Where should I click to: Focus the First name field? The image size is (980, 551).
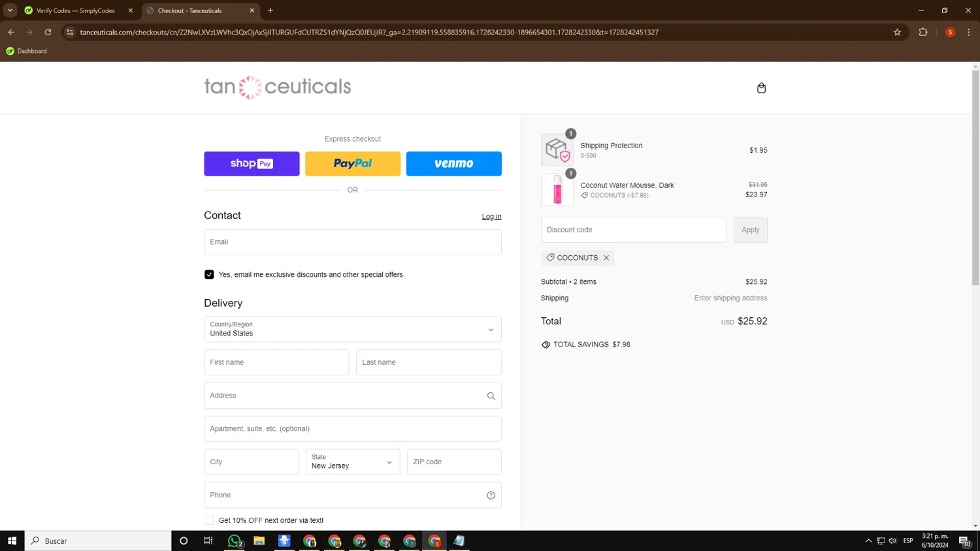(276, 362)
